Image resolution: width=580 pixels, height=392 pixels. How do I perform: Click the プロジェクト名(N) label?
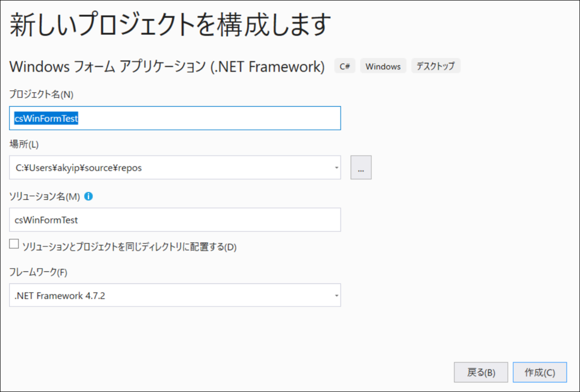point(41,95)
